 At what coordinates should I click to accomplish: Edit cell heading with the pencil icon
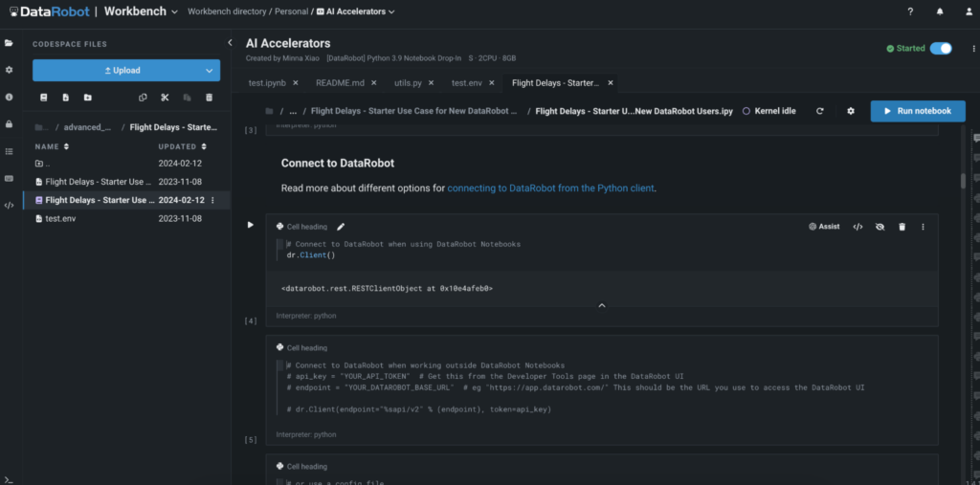341,227
